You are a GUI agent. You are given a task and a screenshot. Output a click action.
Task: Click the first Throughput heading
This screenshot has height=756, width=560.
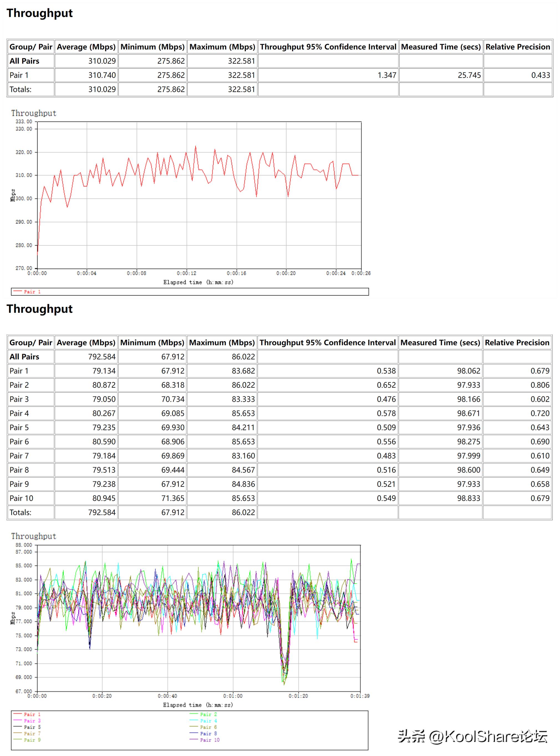pyautogui.click(x=40, y=13)
